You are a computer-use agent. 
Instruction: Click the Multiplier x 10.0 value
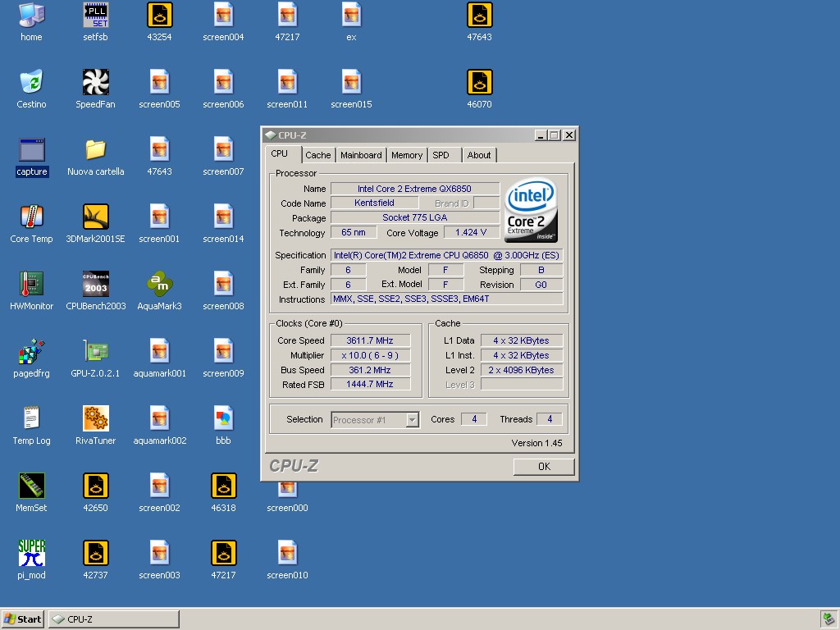[371, 355]
